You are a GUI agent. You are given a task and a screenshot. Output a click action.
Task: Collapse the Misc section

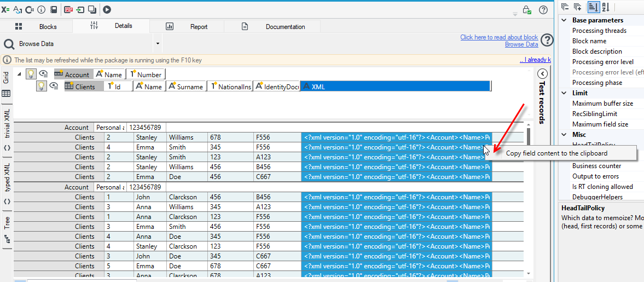click(x=564, y=134)
